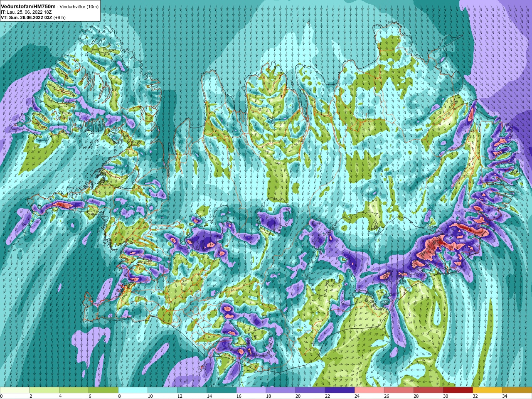Click the violet 20–22 legend swatch
532x399 pixels.
pos(310,390)
